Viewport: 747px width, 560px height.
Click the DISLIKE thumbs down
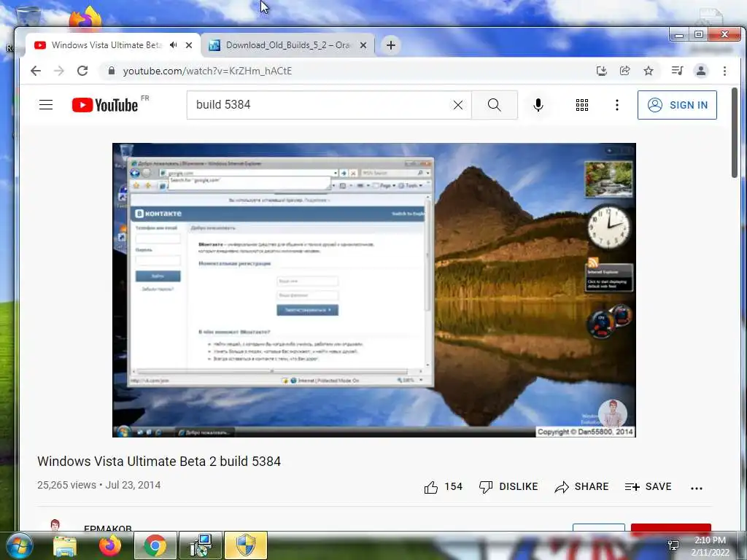click(x=508, y=486)
